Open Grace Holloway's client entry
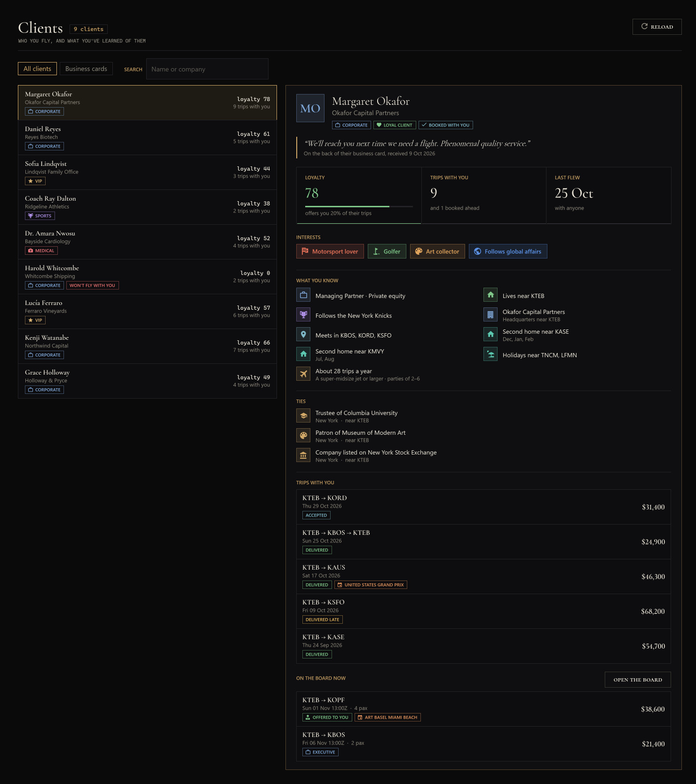Screen dimensions: 696x784 [147, 381]
